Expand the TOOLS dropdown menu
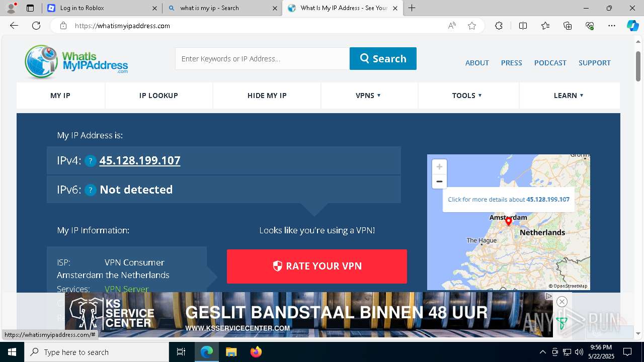The width and height of the screenshot is (644, 362). tap(467, 96)
